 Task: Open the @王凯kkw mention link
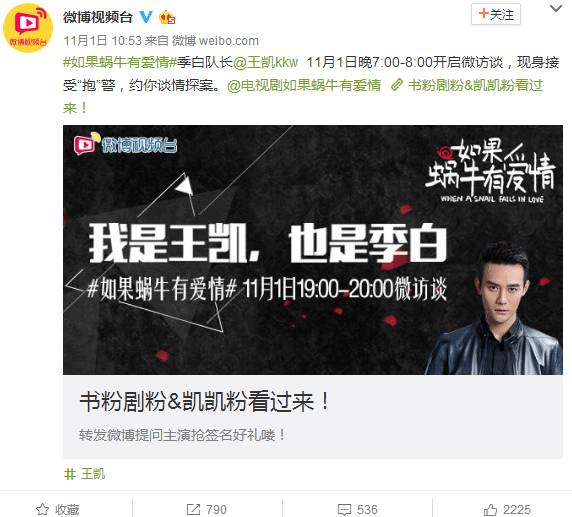[x=266, y=62]
